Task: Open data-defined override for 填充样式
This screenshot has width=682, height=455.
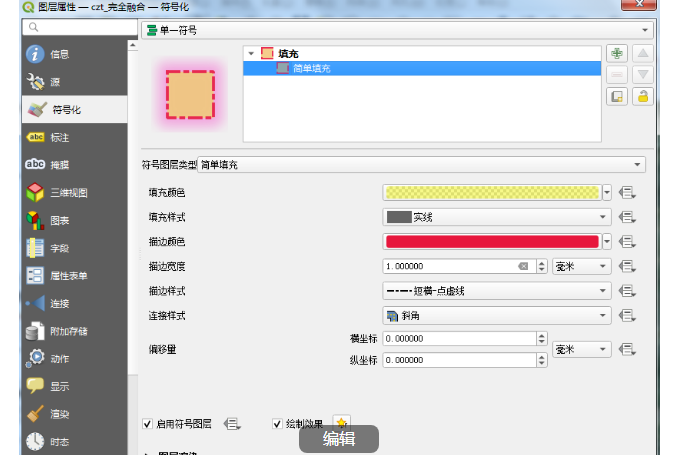Action: tap(627, 217)
